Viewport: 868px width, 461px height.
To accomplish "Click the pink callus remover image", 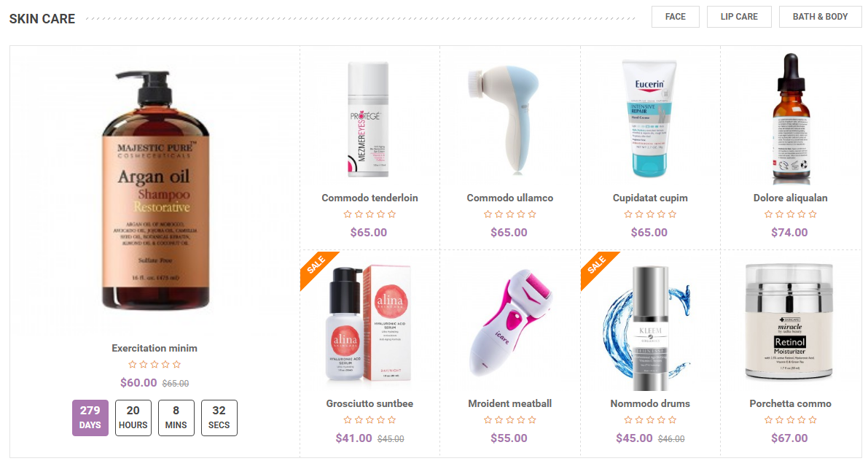I will (x=510, y=323).
